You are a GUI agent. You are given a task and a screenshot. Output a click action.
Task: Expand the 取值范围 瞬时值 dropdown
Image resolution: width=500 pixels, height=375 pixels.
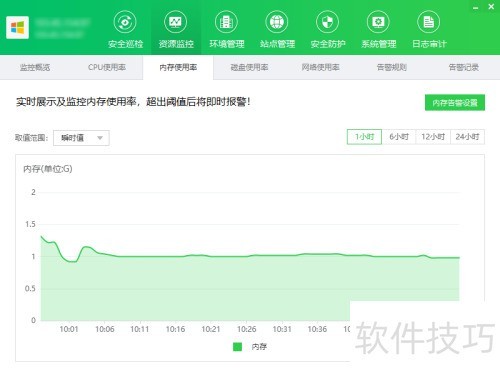click(81, 138)
